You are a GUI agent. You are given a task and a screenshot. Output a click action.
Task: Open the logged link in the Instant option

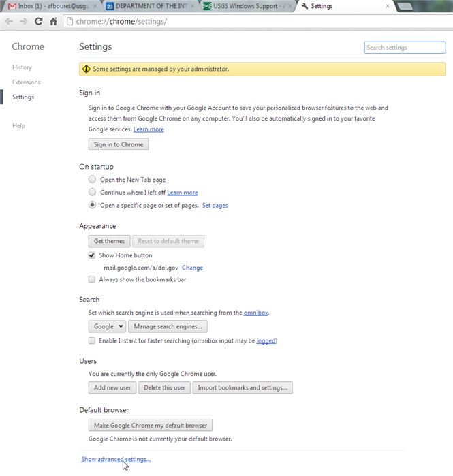coord(266,341)
